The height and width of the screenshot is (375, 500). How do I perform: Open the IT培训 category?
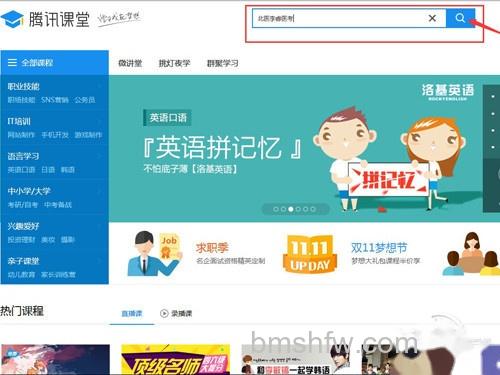[19, 121]
